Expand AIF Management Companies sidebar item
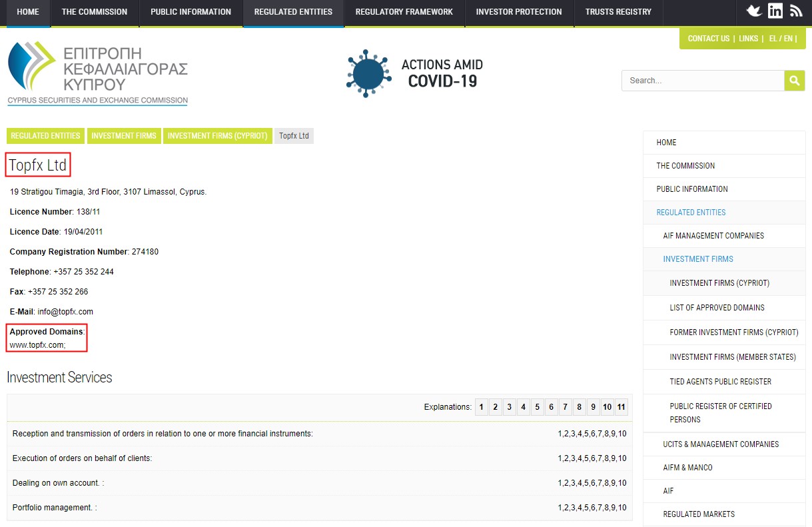The width and height of the screenshot is (812, 527). coord(713,236)
